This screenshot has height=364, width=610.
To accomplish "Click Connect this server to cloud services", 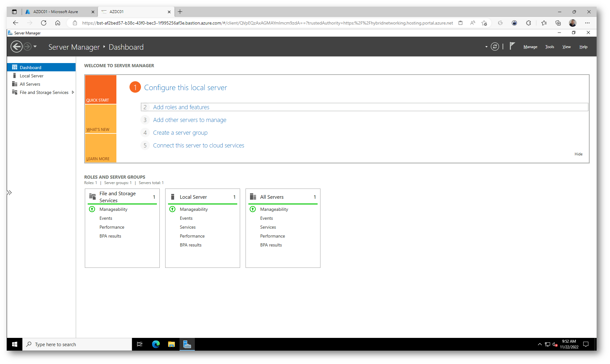I will (198, 146).
